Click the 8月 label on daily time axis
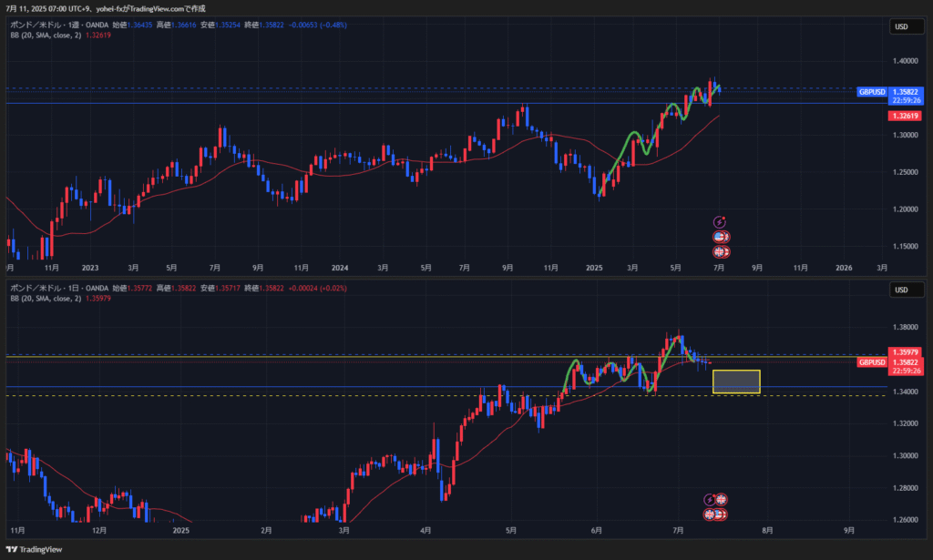 click(767, 530)
